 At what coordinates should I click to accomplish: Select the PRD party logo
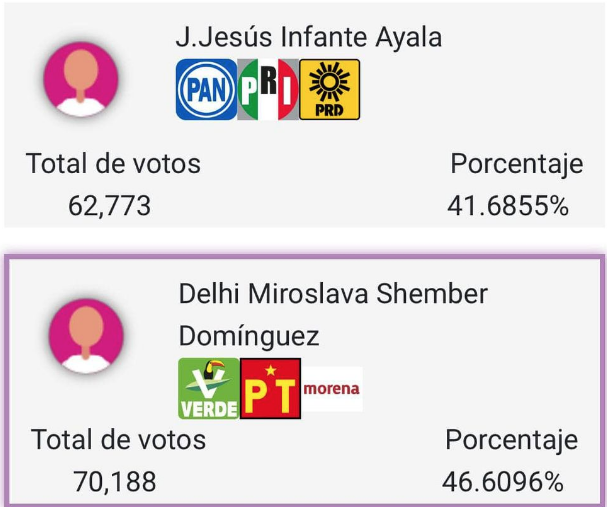[x=330, y=90]
